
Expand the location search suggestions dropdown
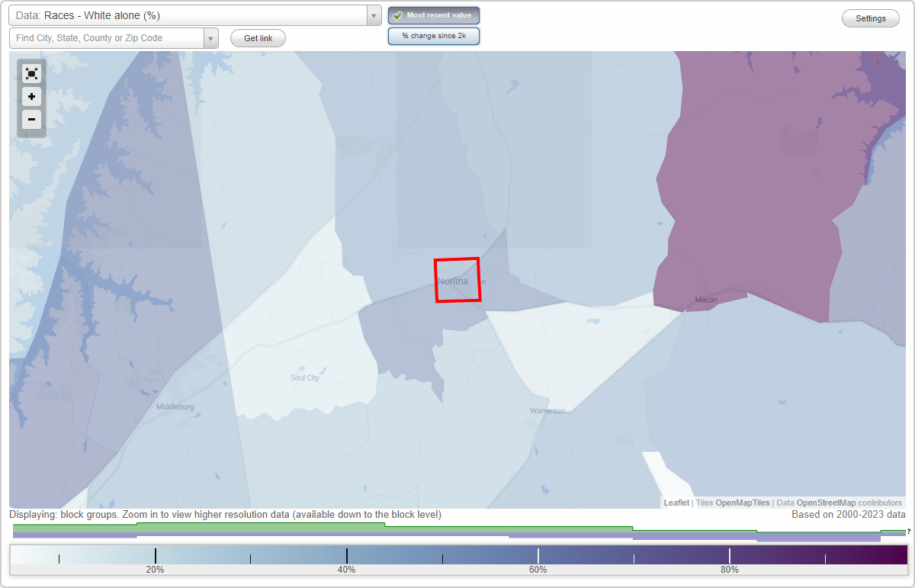coord(211,37)
